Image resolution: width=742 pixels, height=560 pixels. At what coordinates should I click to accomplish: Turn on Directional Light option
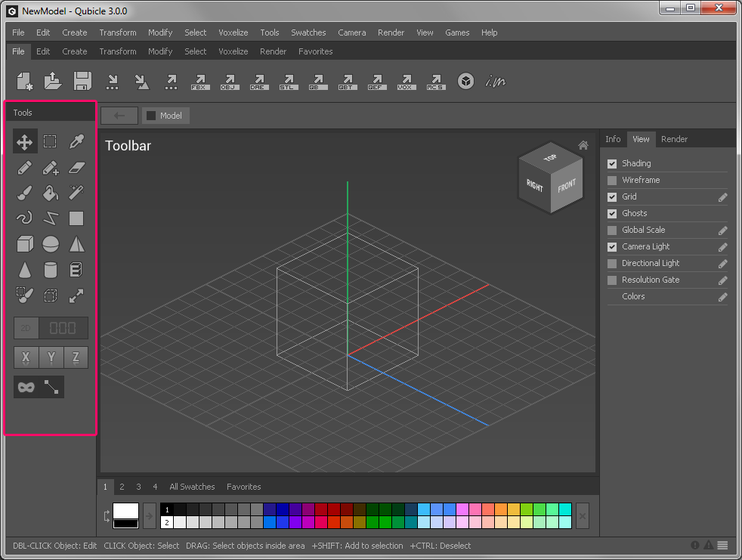tap(612, 263)
